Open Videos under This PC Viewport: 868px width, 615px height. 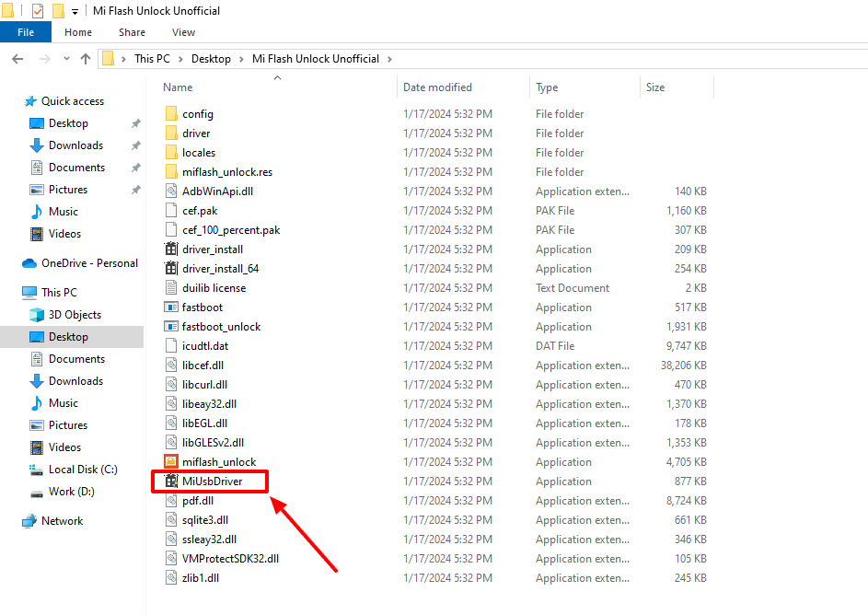pos(64,447)
